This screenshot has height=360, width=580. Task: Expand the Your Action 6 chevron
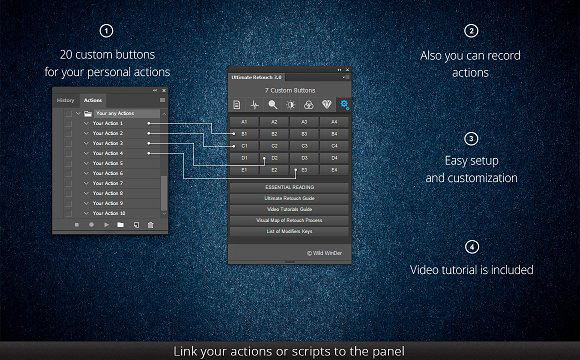86,173
